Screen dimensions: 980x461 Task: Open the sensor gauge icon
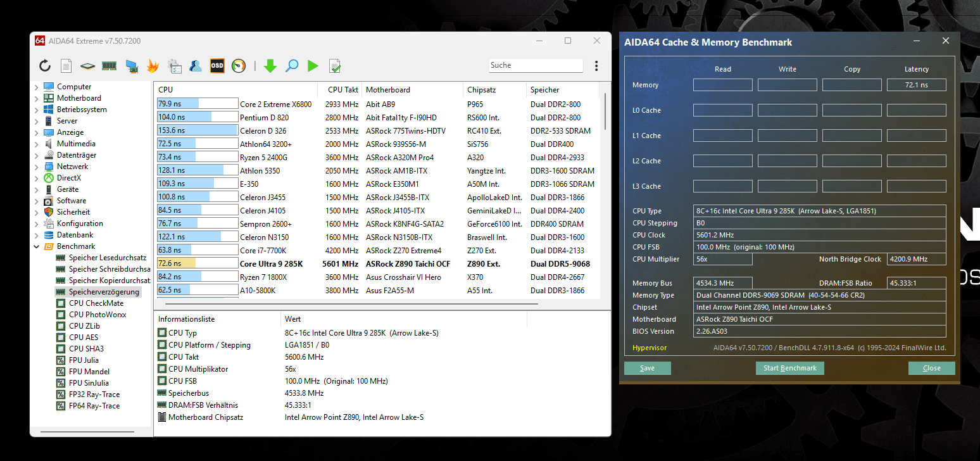[239, 65]
